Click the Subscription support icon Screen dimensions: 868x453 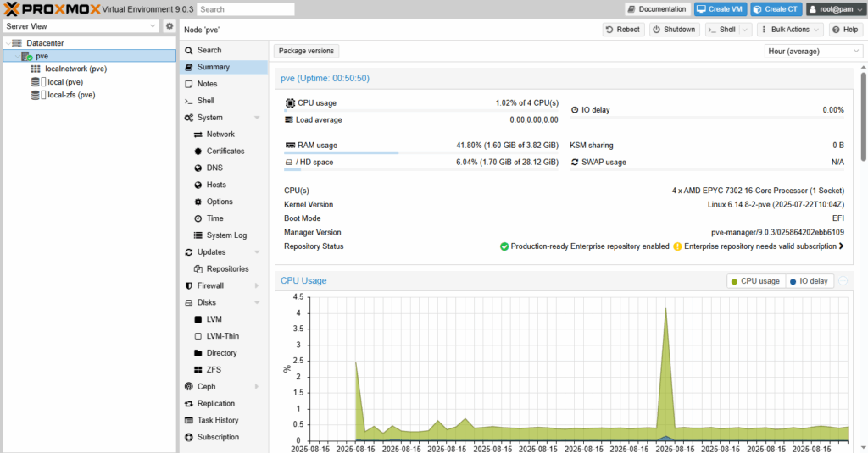point(189,437)
